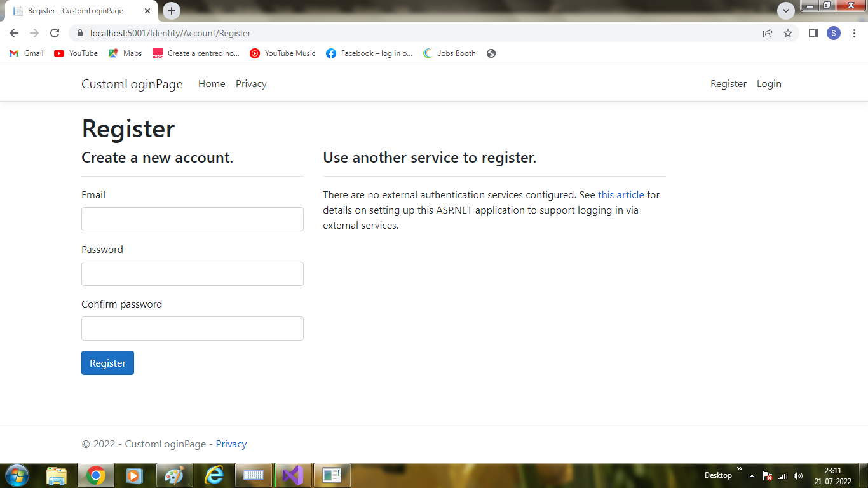Open the share icon in the address bar
The width and height of the screenshot is (868, 488).
(768, 33)
